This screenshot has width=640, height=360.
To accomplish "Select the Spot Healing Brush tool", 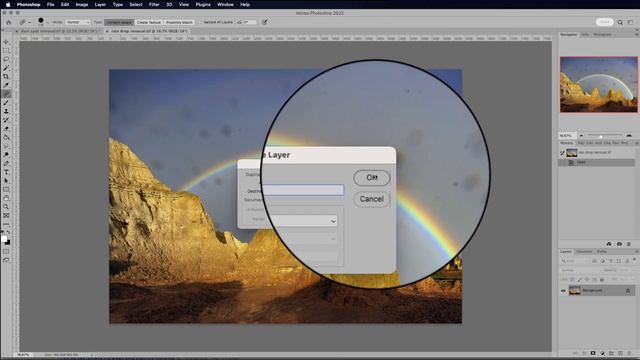I will click(x=6, y=94).
